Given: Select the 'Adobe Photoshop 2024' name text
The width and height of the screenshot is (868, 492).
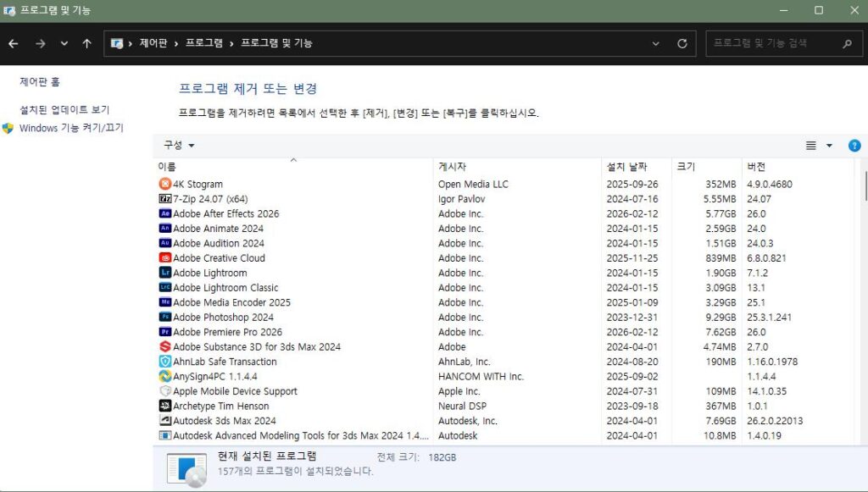Looking at the screenshot, I should 223,317.
